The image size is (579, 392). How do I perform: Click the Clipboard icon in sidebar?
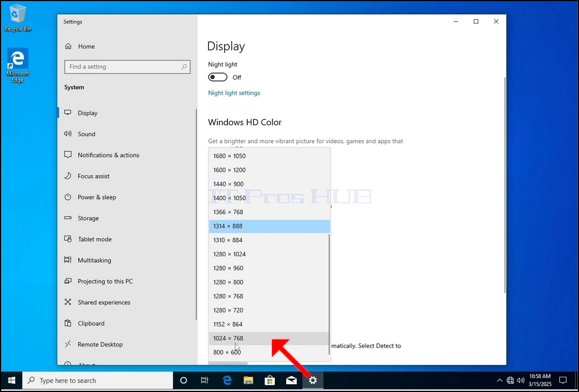coord(68,323)
